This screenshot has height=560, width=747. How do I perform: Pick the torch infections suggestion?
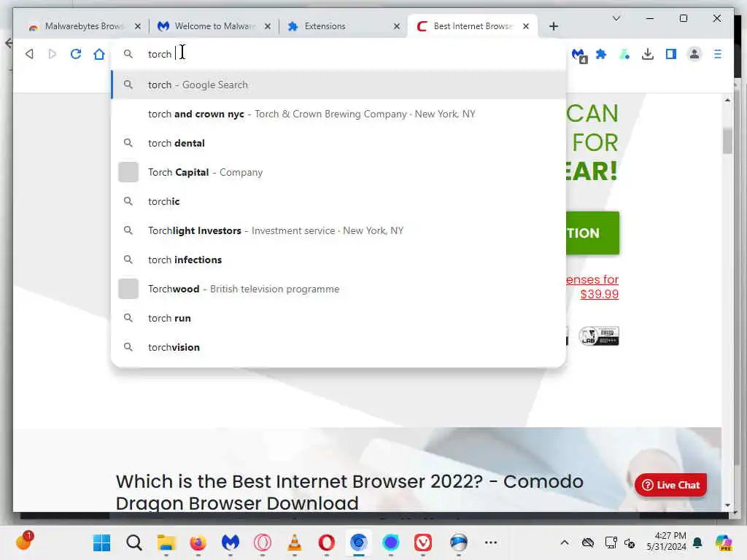tap(338, 260)
